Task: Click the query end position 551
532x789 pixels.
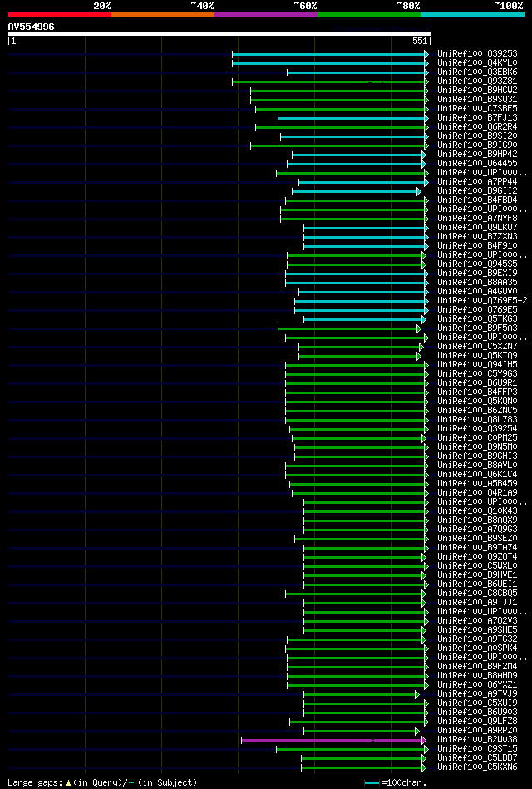Action: coord(420,42)
